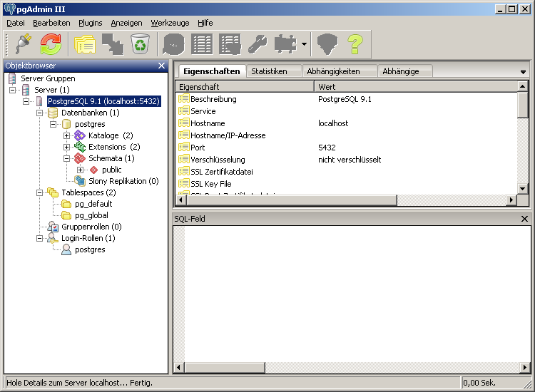Collapse the Schemata (1) node
Viewport: 535px width, 392px height.
(67, 158)
